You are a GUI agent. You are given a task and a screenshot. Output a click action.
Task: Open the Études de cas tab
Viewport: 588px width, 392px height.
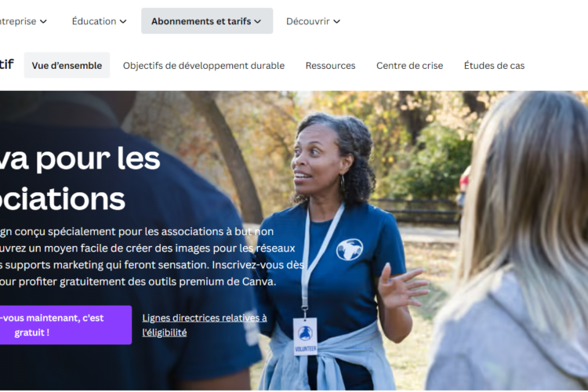494,66
